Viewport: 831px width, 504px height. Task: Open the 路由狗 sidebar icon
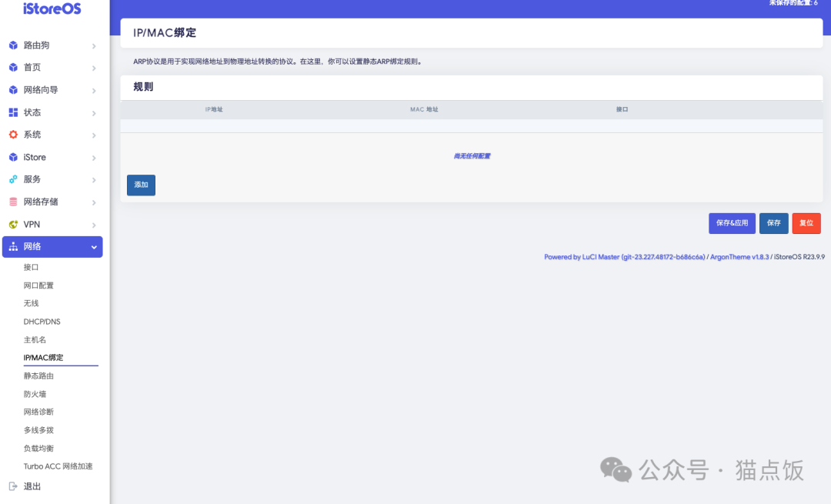[12, 45]
